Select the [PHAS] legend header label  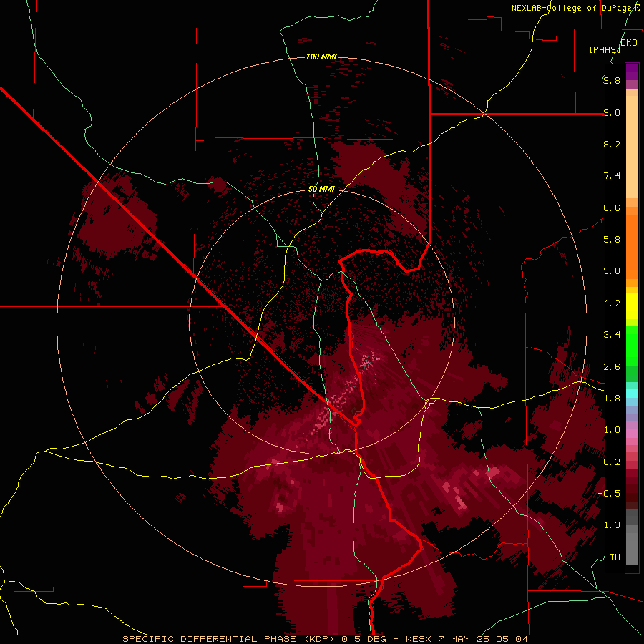pos(605,49)
